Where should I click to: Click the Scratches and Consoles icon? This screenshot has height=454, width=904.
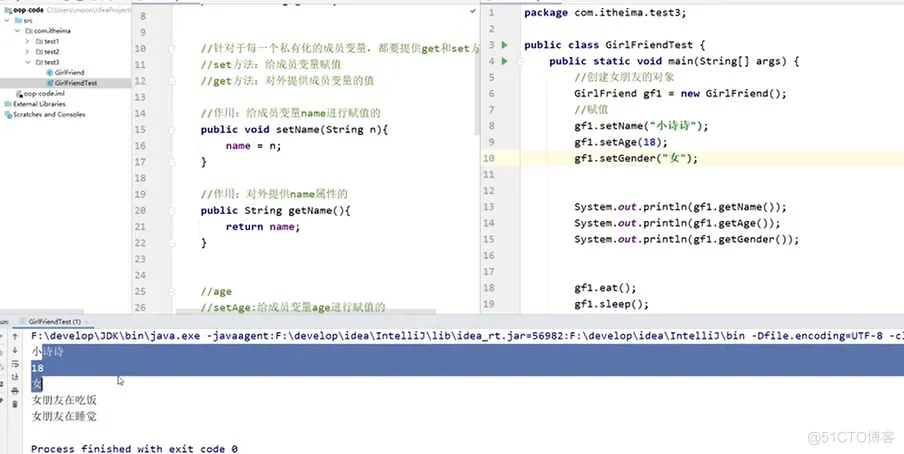(x=8, y=115)
